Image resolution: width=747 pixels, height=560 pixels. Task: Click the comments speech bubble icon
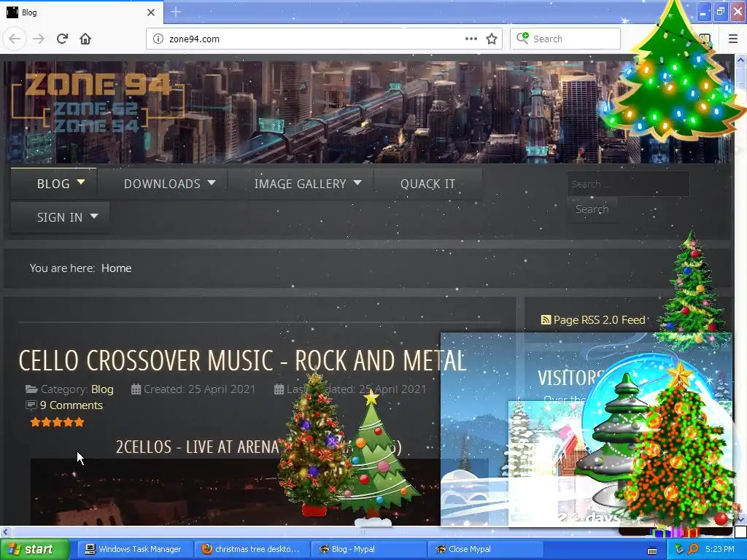pos(31,405)
